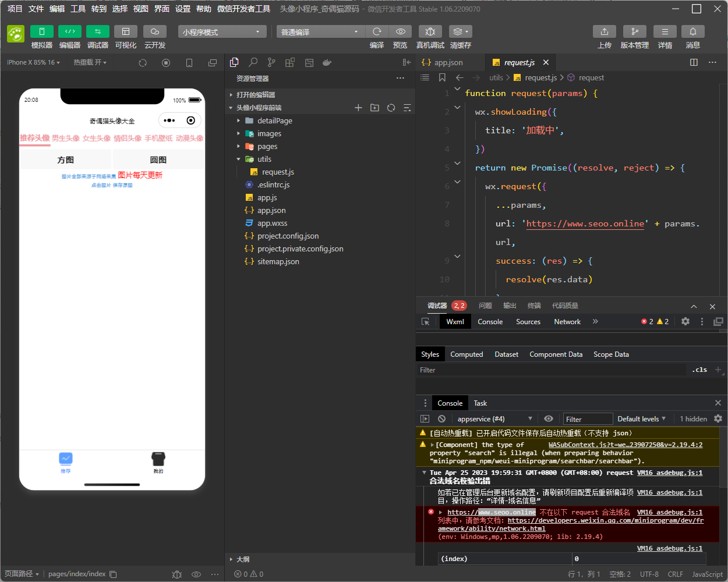Click new file icon in 头像小程序前端 header
The width and height of the screenshot is (728, 582).
click(x=358, y=108)
